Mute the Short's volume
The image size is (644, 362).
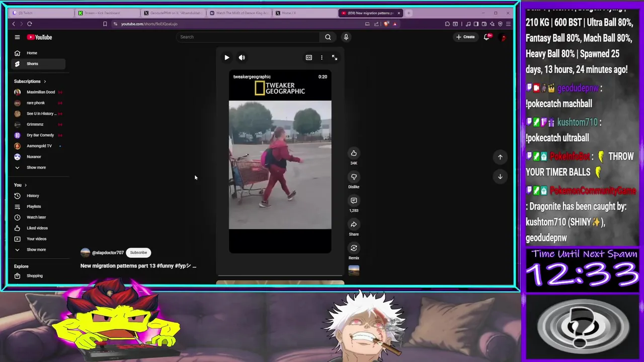[242, 57]
